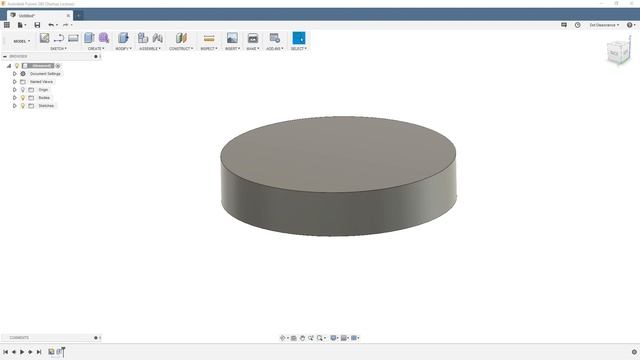This screenshot has width=640, height=360.
Task: Select Named Views in the browser
Action: point(41,82)
